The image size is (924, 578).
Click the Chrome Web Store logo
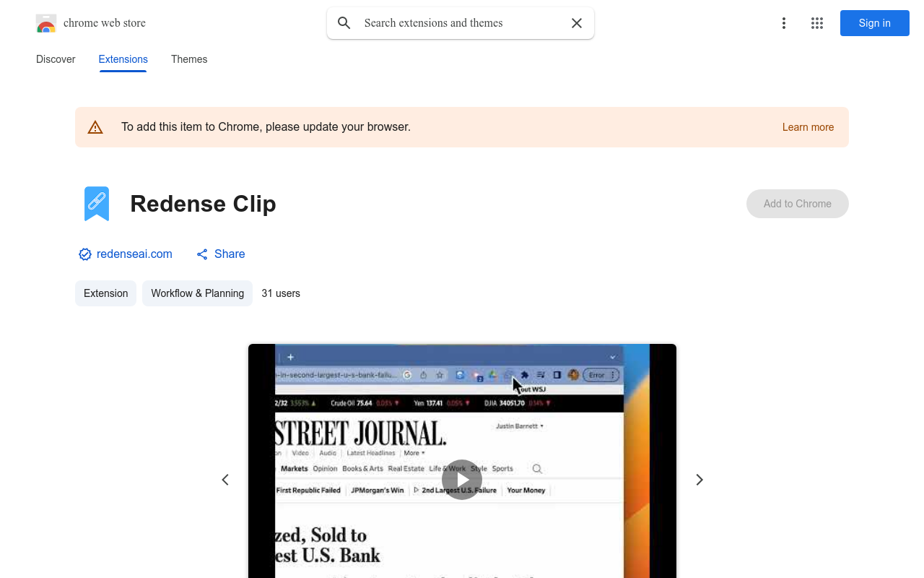coord(46,23)
